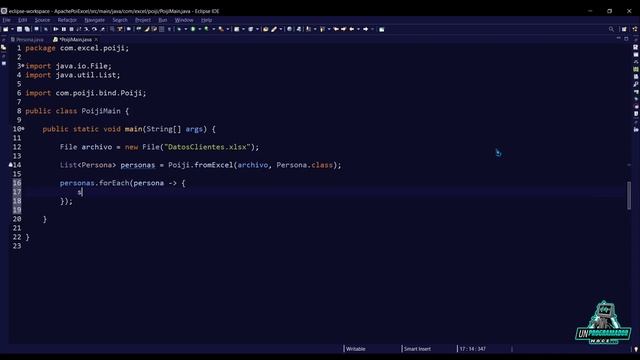The image size is (640, 360).
Task: Click the warning marker on line 14
Action: click(x=11, y=165)
